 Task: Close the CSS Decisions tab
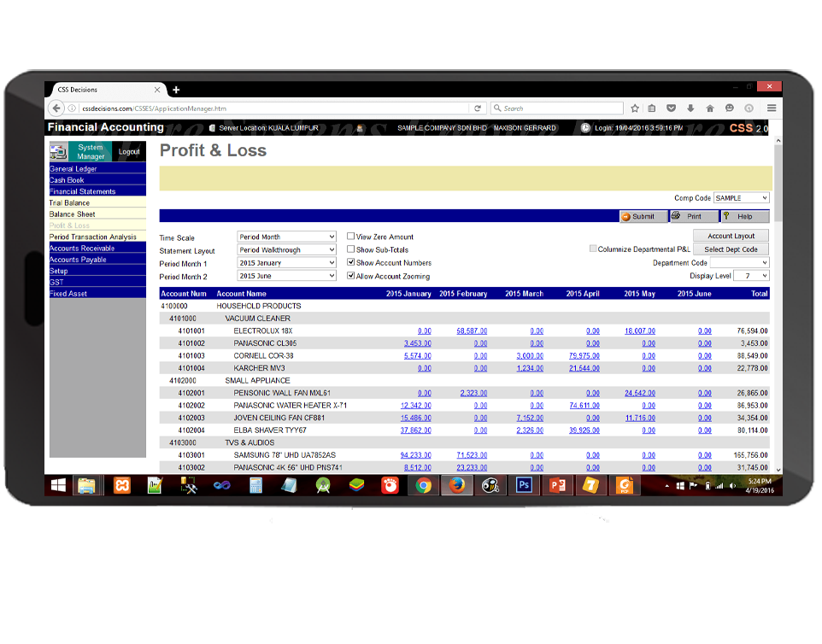pyautogui.click(x=157, y=91)
